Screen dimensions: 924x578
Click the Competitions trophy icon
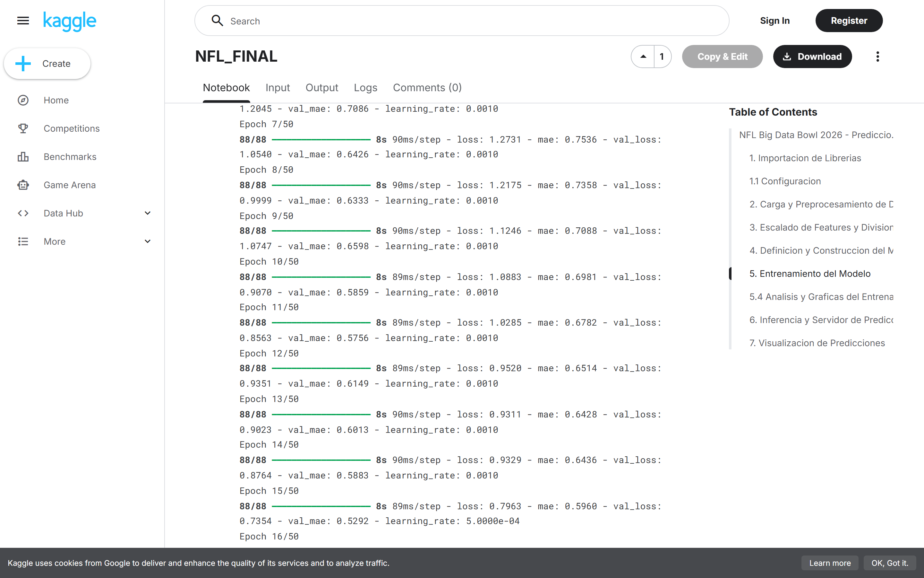coord(23,128)
